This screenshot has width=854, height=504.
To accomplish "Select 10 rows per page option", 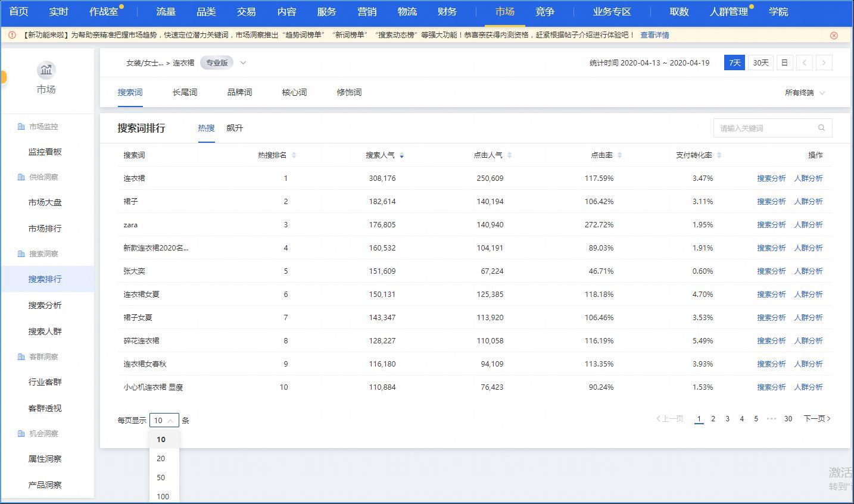I will tap(161, 440).
